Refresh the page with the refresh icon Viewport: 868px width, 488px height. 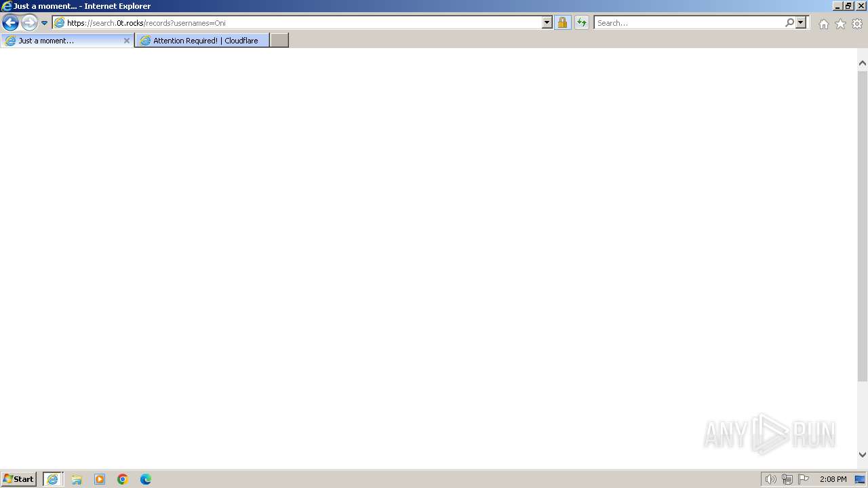pos(582,22)
